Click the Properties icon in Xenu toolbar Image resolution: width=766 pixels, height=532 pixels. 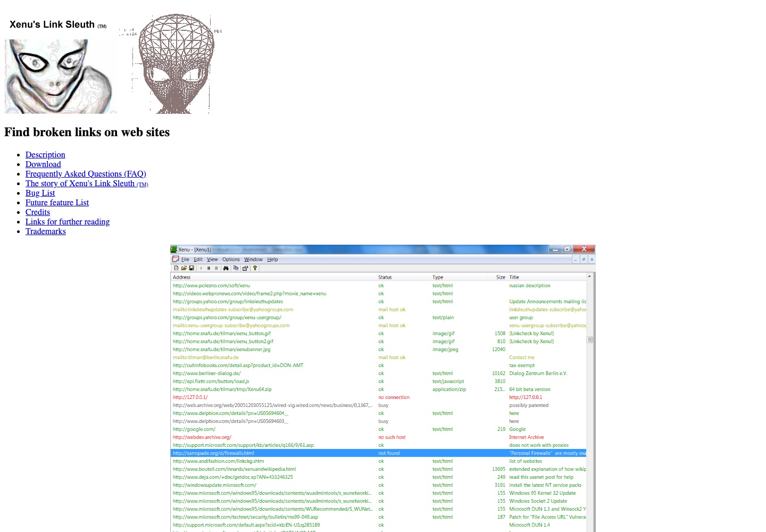pyautogui.click(x=245, y=268)
